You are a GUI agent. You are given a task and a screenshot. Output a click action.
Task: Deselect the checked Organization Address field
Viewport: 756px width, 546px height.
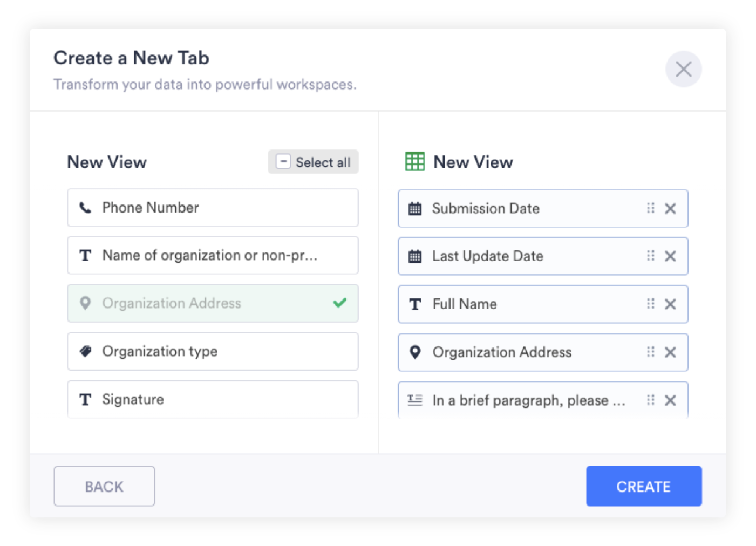pos(213,303)
